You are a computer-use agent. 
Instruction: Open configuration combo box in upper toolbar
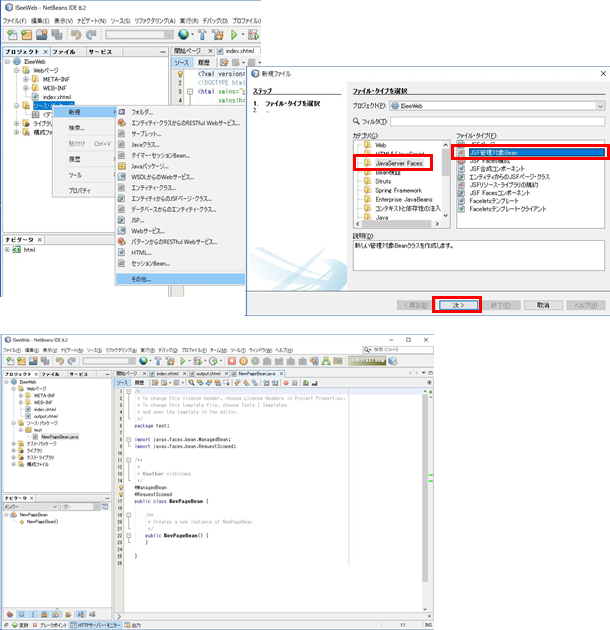pos(139,35)
